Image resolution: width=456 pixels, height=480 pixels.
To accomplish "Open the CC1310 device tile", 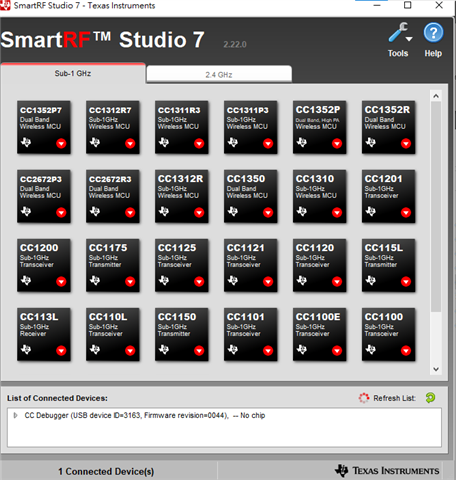I will [x=320, y=196].
